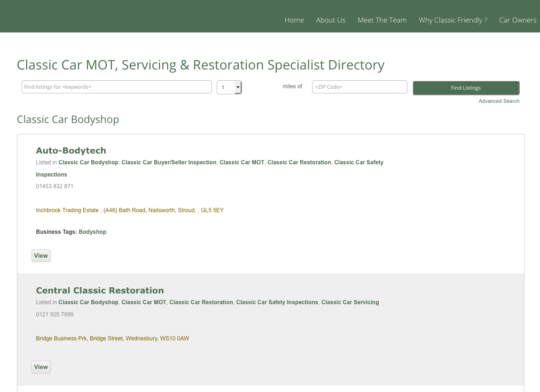Viewport: 540px width, 392px height.
Task: Open Central Classic Restoration listing title
Action: (x=100, y=291)
